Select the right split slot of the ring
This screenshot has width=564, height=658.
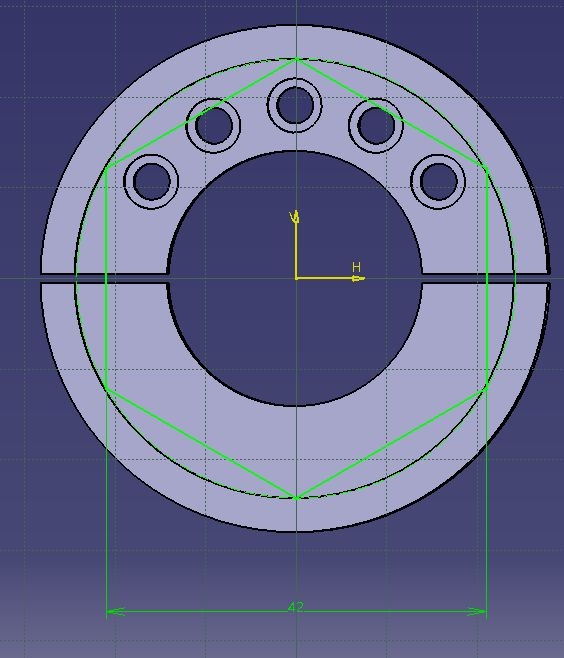(x=486, y=278)
